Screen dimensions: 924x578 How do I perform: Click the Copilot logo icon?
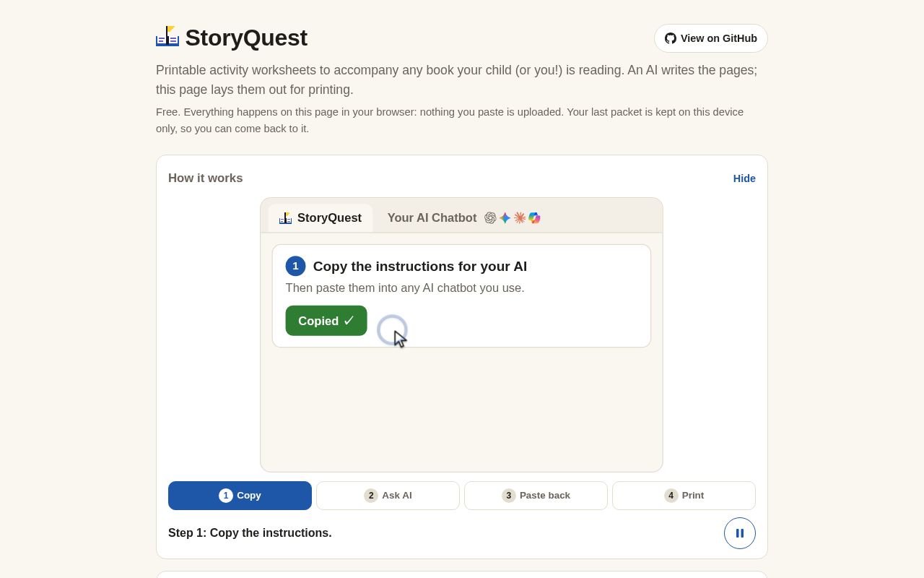(x=534, y=218)
